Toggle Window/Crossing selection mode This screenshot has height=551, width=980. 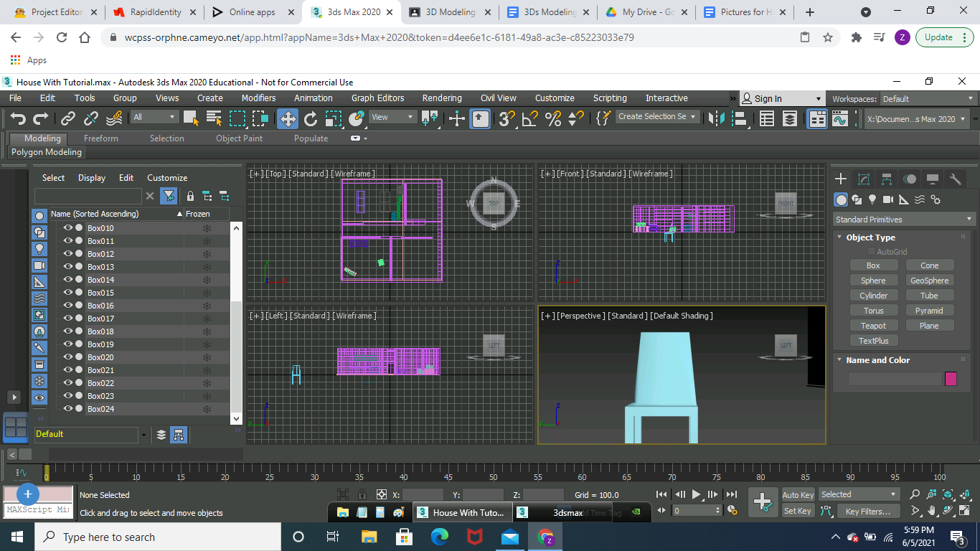(x=260, y=118)
